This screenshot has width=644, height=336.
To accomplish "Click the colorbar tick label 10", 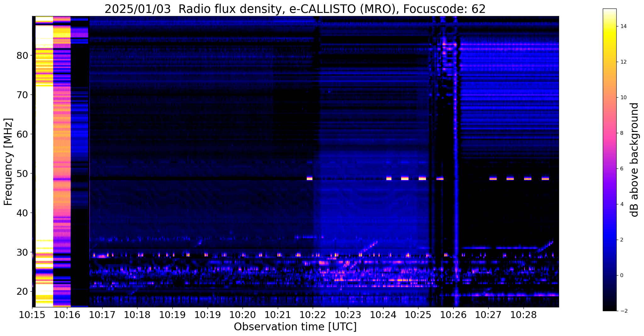I will click(623, 98).
